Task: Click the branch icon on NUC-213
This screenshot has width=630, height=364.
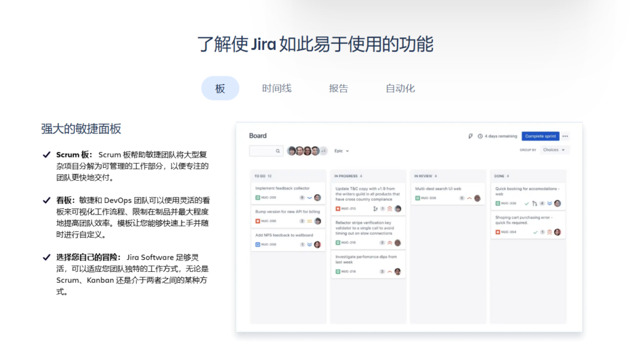Action: point(375,208)
